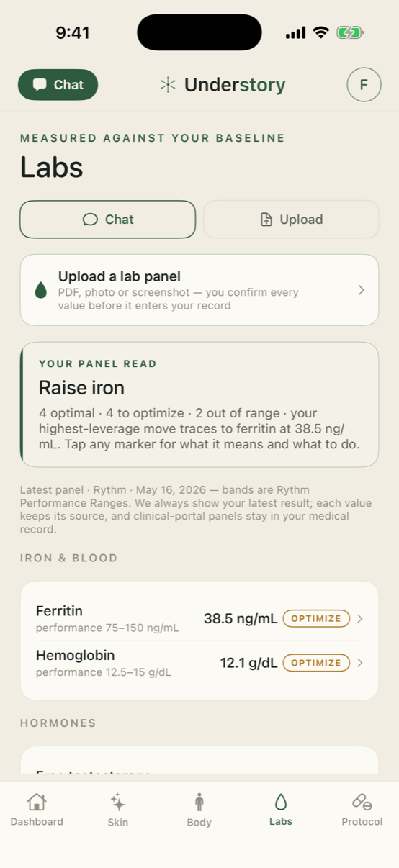Open the Raise iron panel read card
Image resolution: width=399 pixels, height=868 pixels.
pyautogui.click(x=199, y=404)
